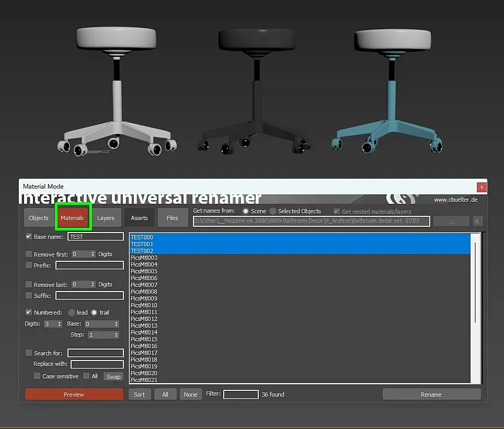Select PicsMtl019 in the list
The image size is (504, 429).
click(300, 366)
